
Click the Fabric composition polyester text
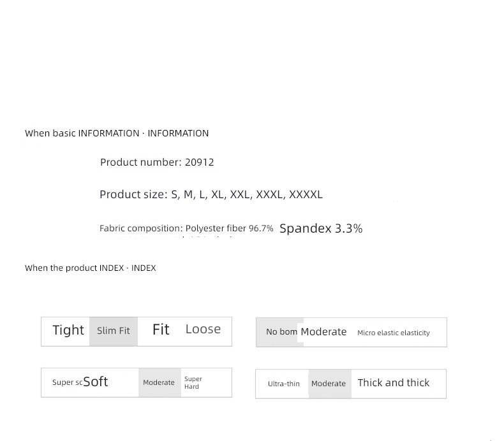click(186, 228)
